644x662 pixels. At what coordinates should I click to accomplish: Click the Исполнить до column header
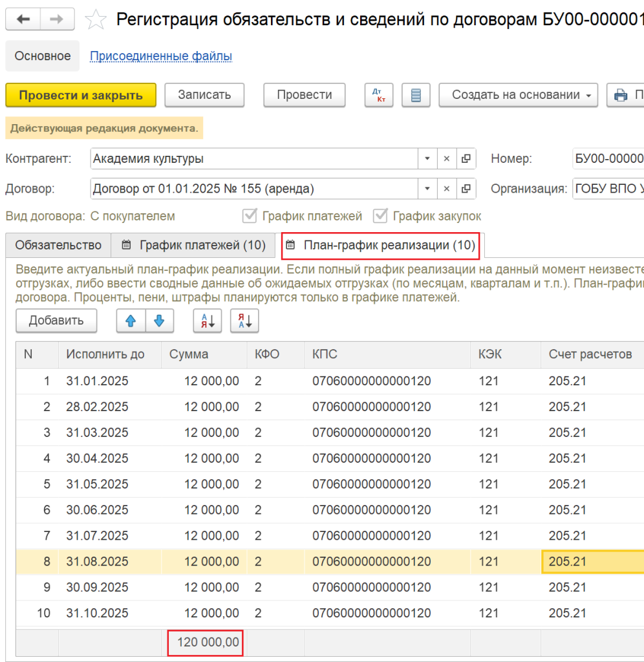pyautogui.click(x=110, y=355)
